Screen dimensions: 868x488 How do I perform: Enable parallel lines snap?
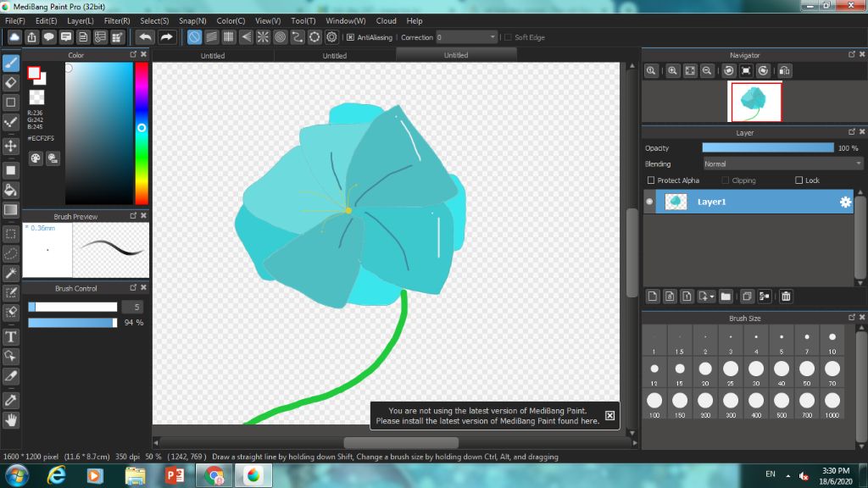[x=211, y=37]
